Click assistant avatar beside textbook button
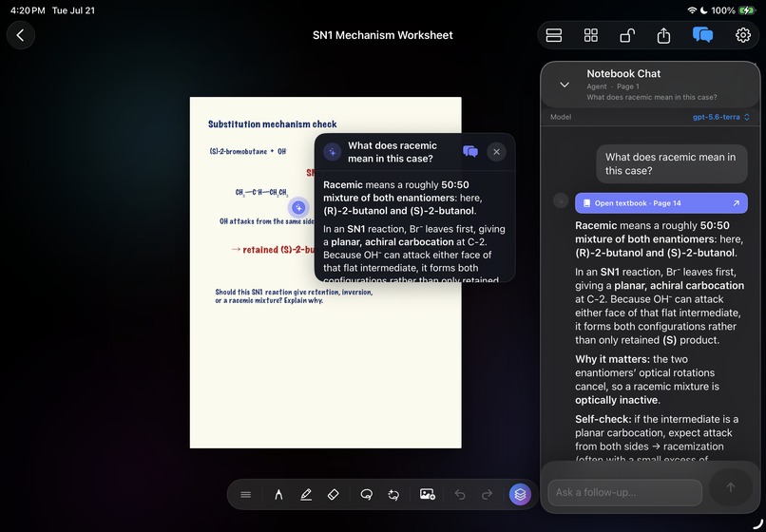This screenshot has width=766, height=532. click(561, 200)
